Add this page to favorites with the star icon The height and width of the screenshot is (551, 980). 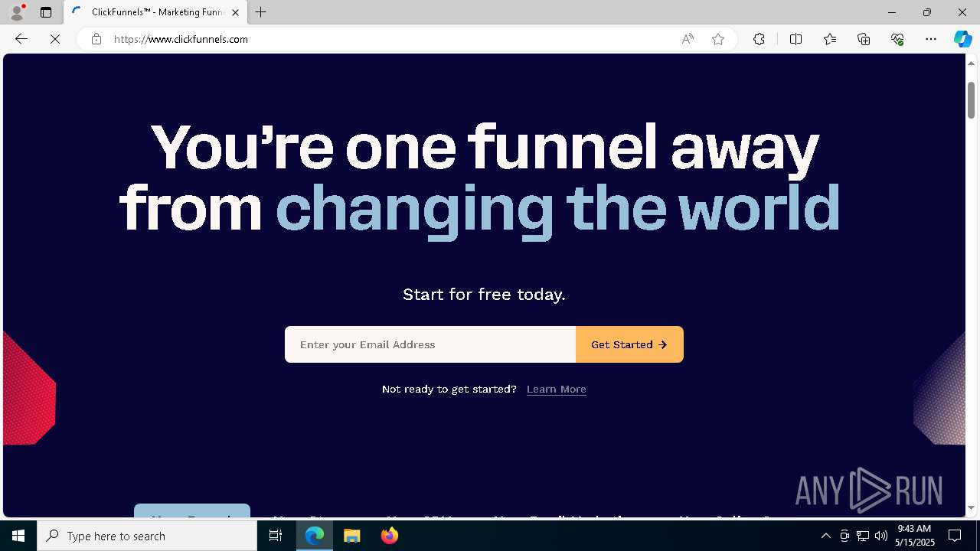coord(718,39)
